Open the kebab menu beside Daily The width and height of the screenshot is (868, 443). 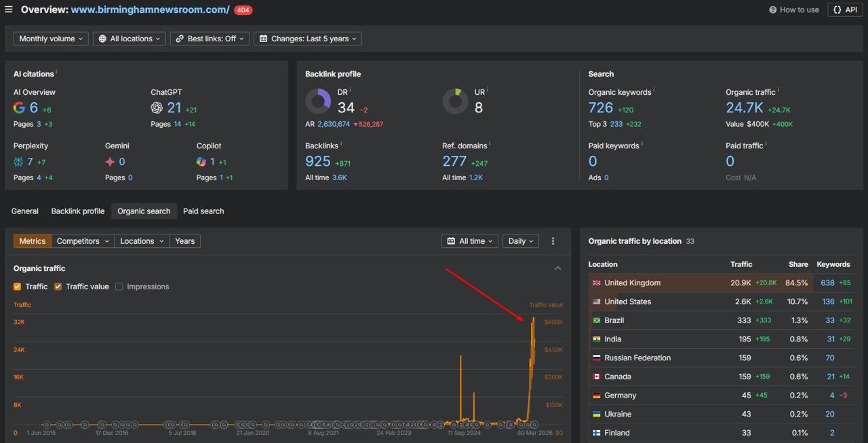coord(553,240)
